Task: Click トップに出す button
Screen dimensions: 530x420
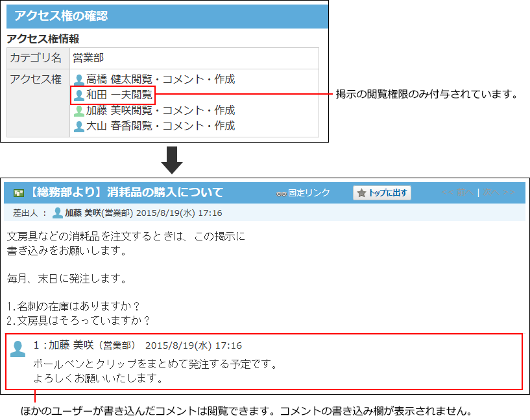Action: coord(382,192)
